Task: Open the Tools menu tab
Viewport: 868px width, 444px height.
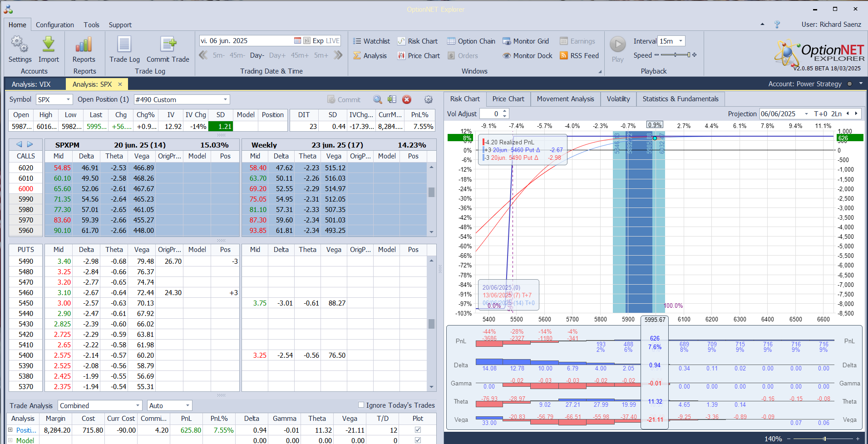Action: [x=91, y=25]
